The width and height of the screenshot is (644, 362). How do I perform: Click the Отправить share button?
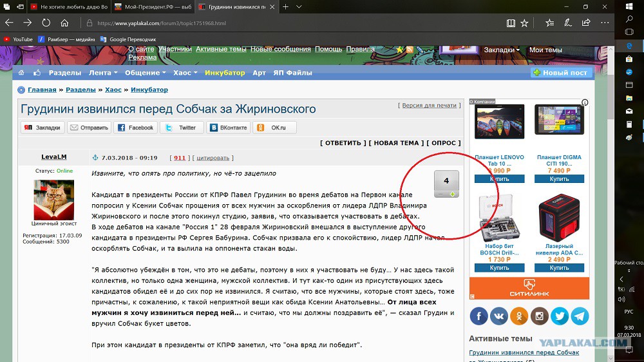point(89,128)
